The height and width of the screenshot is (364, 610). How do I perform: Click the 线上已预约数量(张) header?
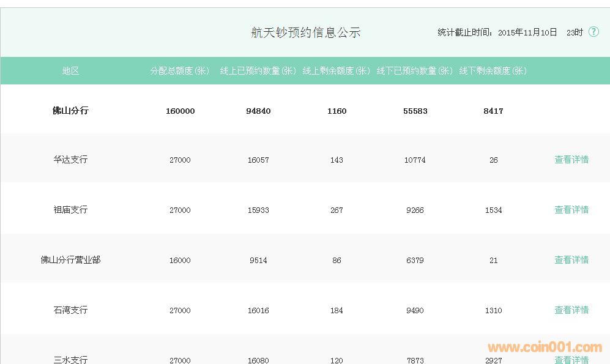(x=258, y=71)
